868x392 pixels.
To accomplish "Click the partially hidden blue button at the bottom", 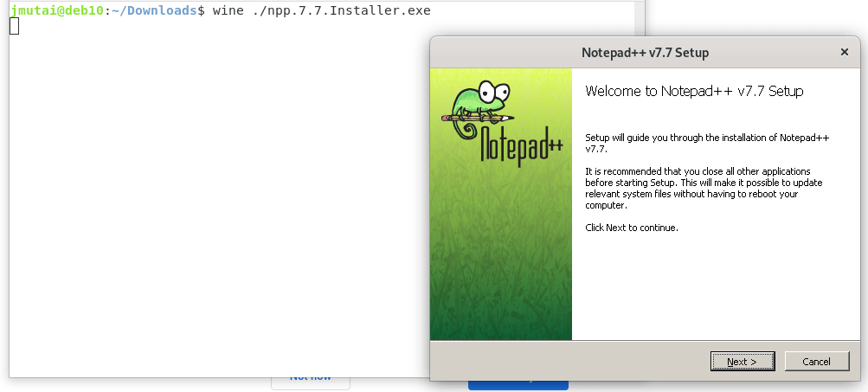I will [518, 385].
